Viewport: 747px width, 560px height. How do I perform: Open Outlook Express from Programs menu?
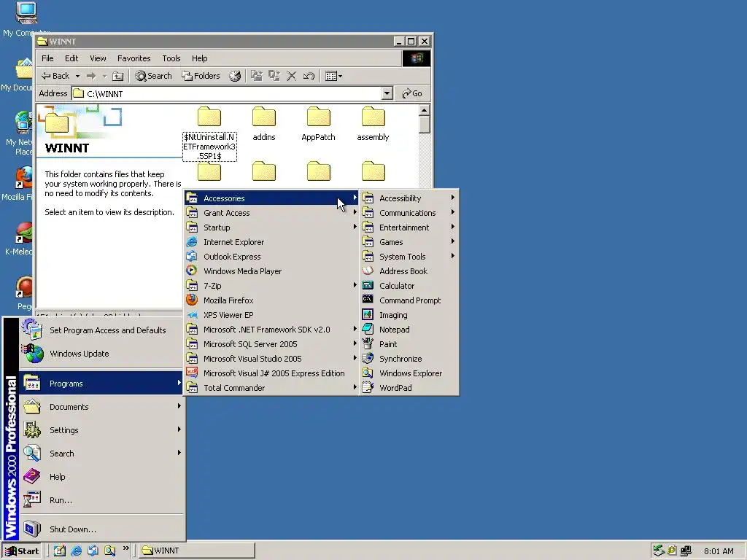pos(271,257)
